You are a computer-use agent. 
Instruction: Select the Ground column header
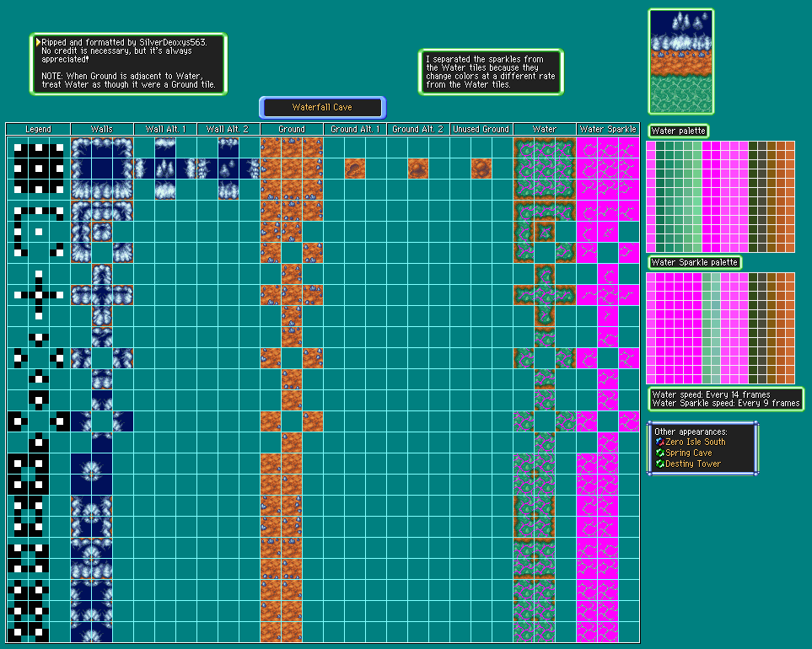point(292,130)
